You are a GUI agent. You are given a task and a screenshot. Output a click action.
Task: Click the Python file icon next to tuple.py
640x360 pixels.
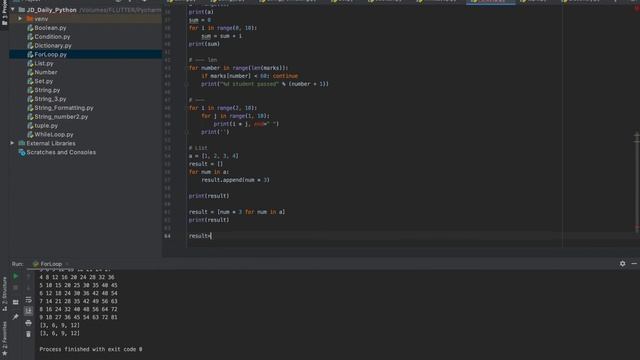(x=30, y=126)
